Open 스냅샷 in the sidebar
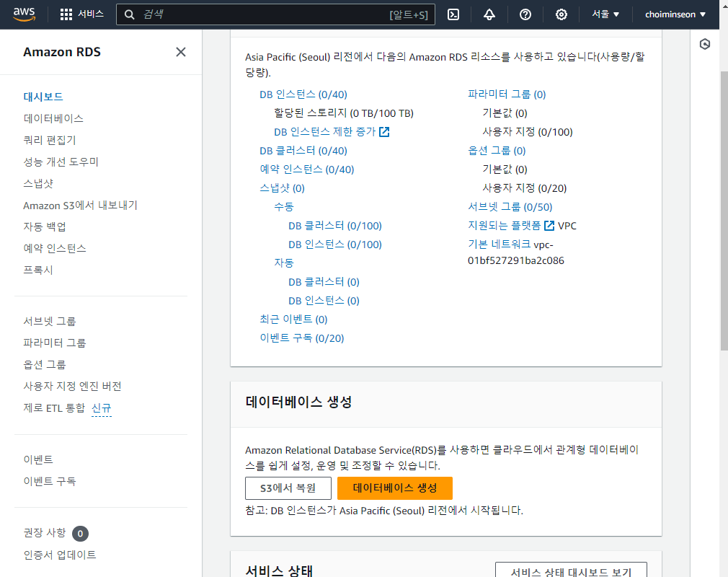 tap(38, 183)
